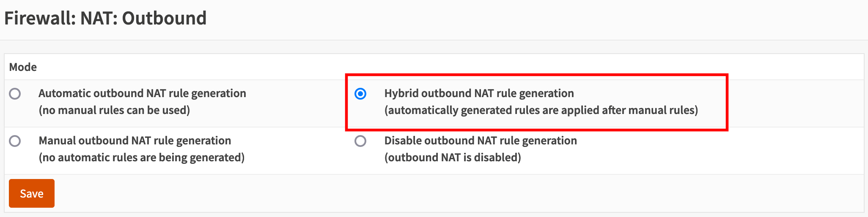Click the empty footer area beside Save

tap(423, 193)
